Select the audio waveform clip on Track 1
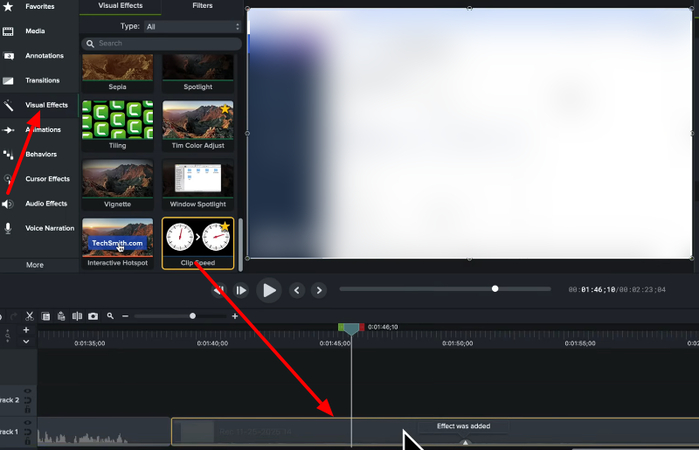The height and width of the screenshot is (450, 699). [103, 432]
